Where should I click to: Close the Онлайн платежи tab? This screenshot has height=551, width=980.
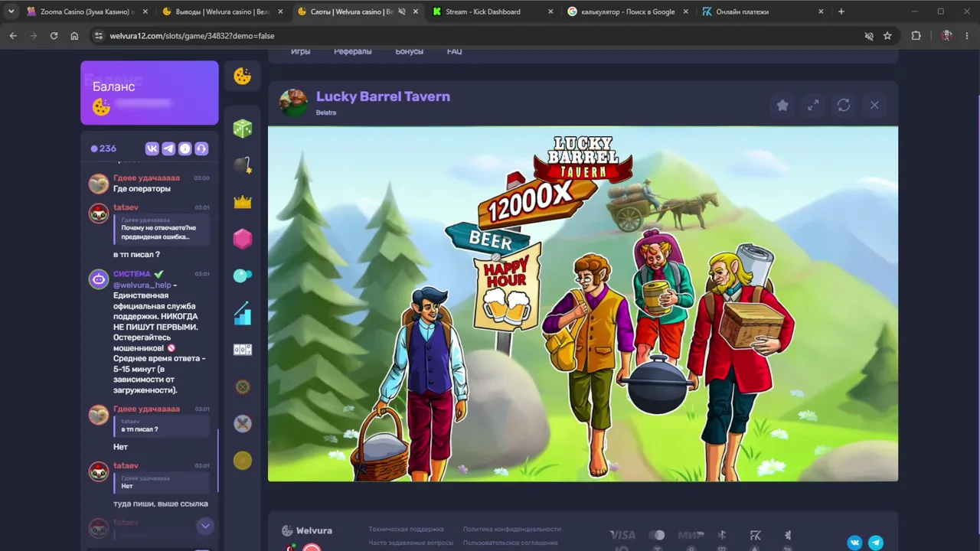pyautogui.click(x=821, y=11)
